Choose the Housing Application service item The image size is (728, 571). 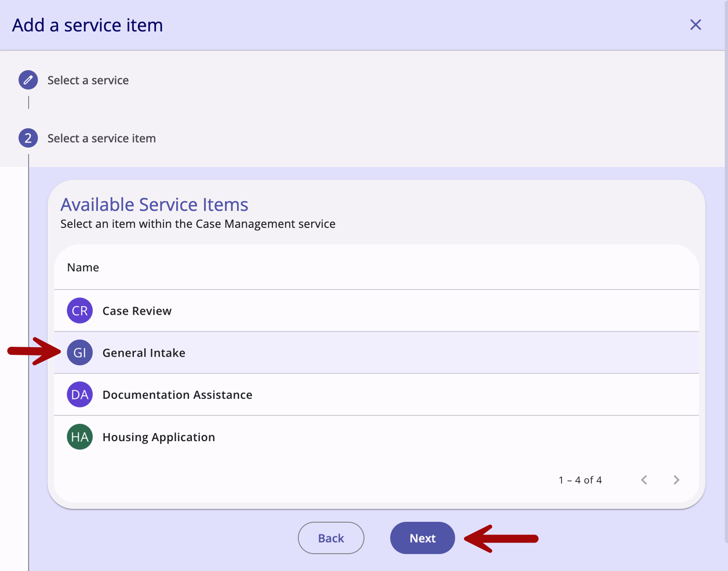click(x=377, y=437)
